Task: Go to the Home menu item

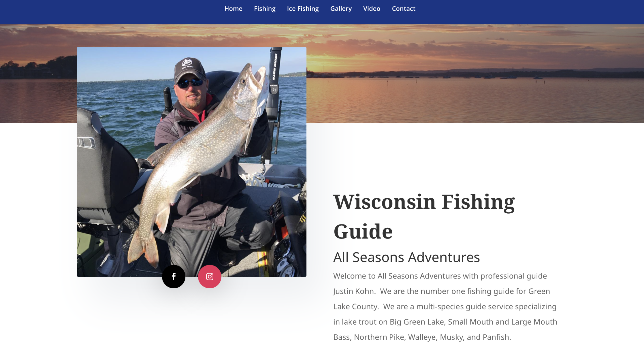Action: click(x=233, y=9)
